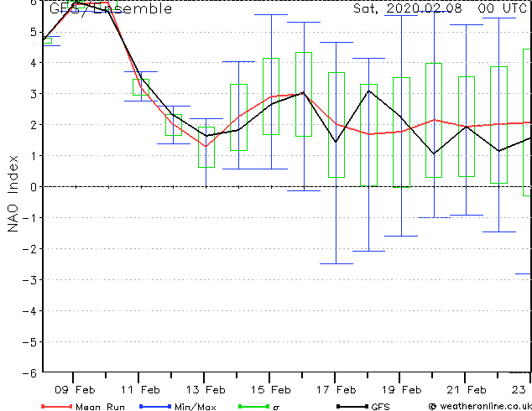
Task: Click the 'GFS' legend label
Action: coord(380,407)
